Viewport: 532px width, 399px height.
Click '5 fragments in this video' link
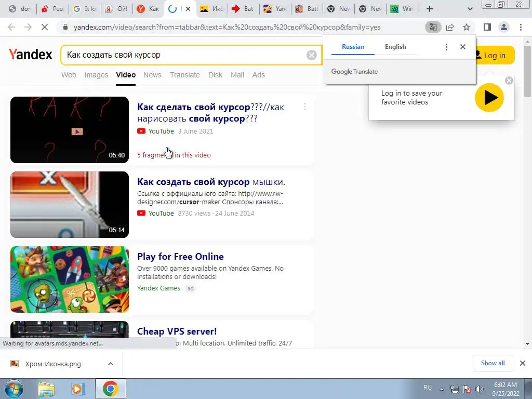click(174, 155)
